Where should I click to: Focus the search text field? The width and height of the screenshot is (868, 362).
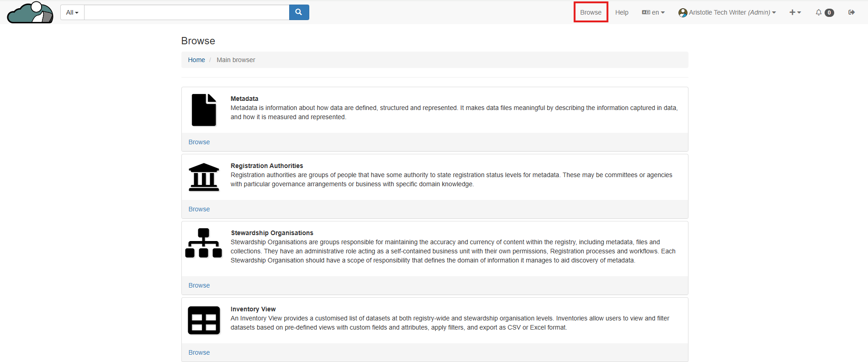point(186,12)
